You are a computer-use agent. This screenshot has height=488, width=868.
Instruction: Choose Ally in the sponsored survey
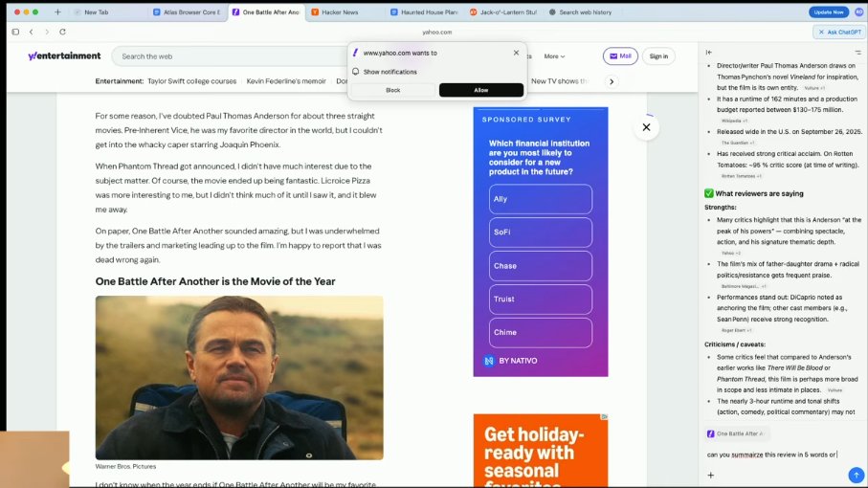541,199
